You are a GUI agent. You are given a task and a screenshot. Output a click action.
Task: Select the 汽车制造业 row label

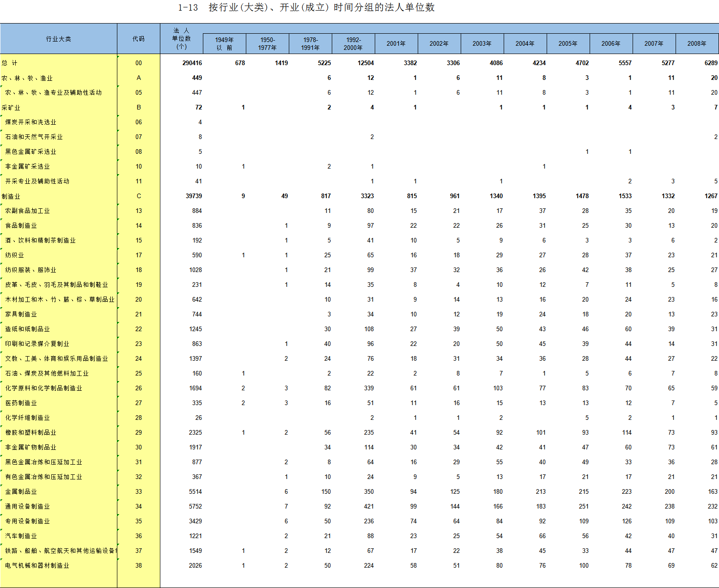point(21,536)
